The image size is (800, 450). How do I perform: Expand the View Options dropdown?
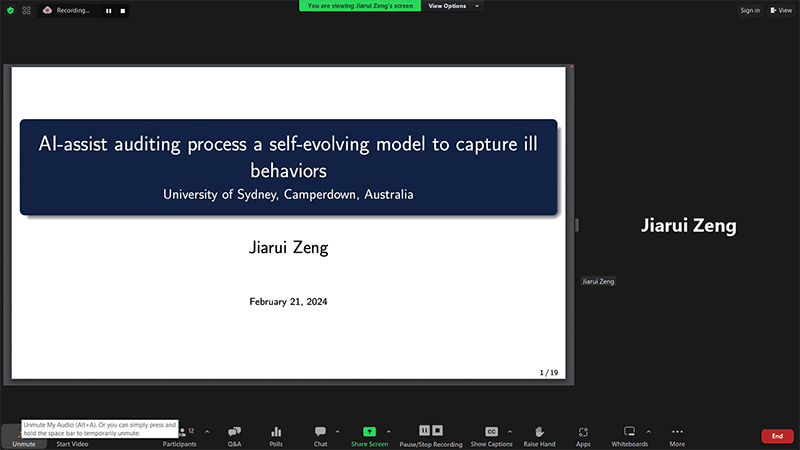454,6
